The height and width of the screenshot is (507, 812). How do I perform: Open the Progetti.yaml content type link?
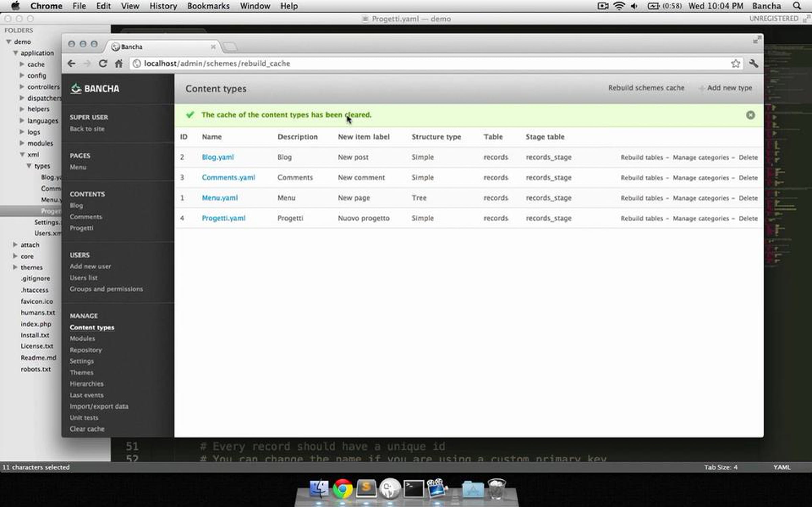pos(223,218)
